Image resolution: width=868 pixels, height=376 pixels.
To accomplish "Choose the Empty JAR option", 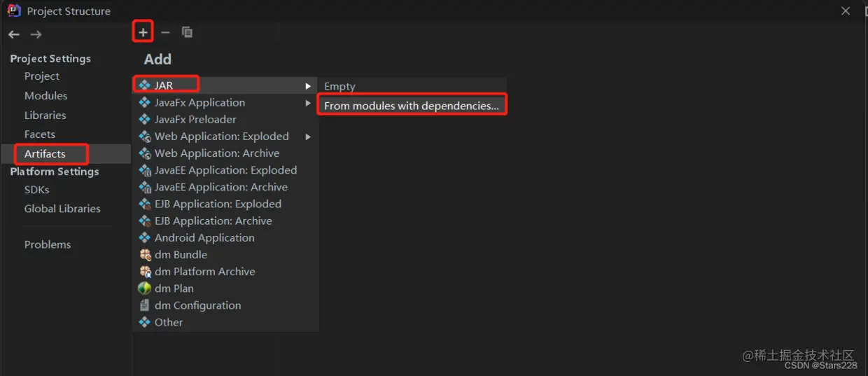I will 339,86.
